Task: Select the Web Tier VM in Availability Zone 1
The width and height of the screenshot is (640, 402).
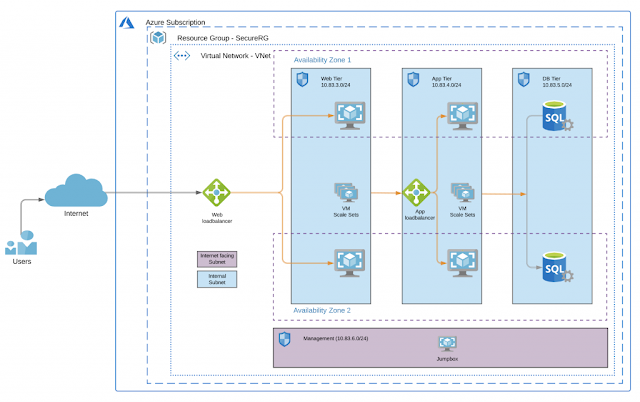Action: pyautogui.click(x=348, y=117)
